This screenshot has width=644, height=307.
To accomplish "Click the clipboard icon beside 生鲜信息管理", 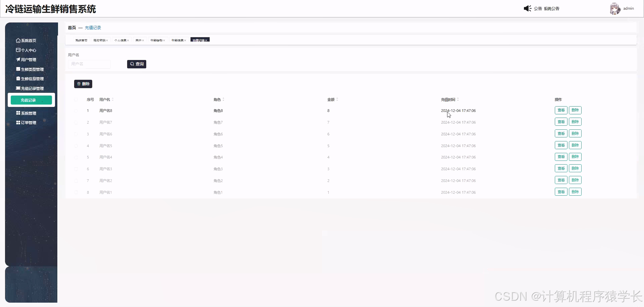I will point(18,78).
